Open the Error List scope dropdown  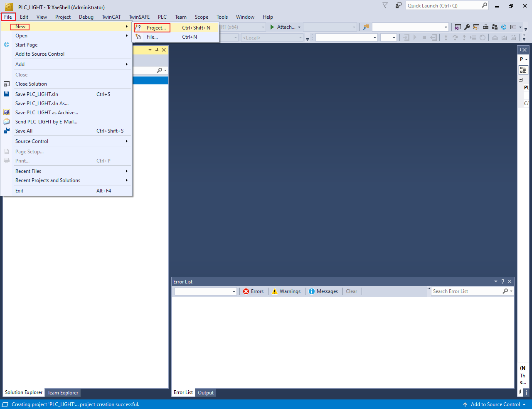coord(206,291)
